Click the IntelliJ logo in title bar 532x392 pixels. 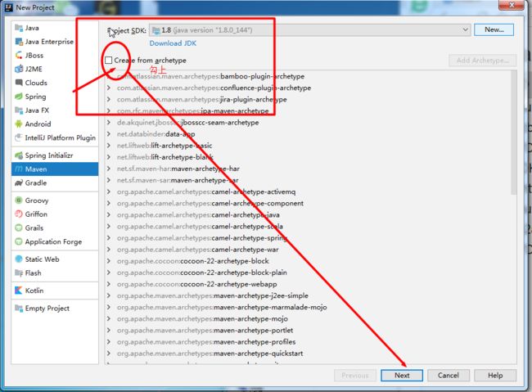tap(8, 7)
